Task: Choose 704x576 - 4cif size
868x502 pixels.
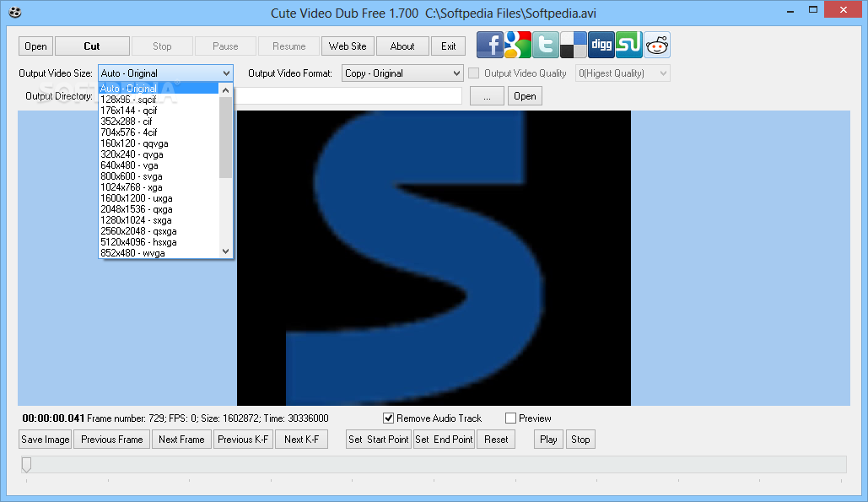Action: click(x=159, y=132)
